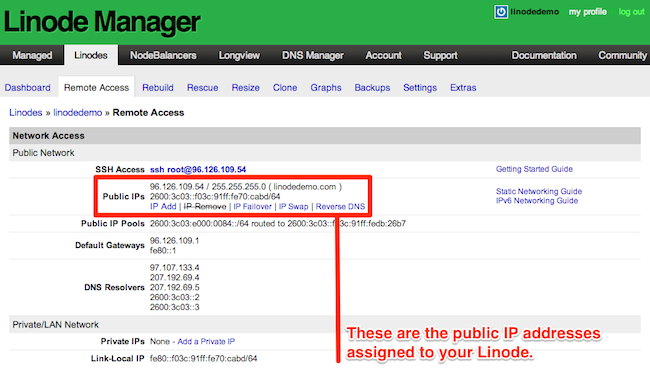Click the linodedemo power icon in header
The image size is (650, 372).
501,12
